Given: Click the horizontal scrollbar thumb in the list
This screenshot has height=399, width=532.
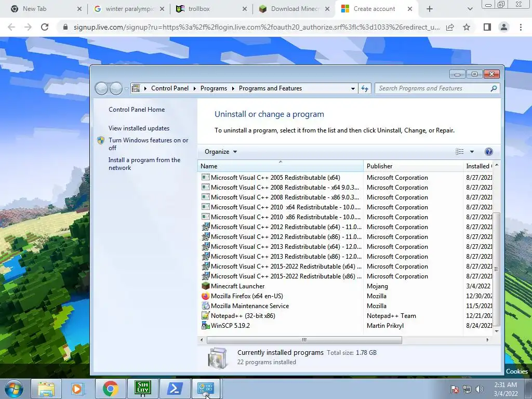Looking at the screenshot, I should pyautogui.click(x=304, y=340).
